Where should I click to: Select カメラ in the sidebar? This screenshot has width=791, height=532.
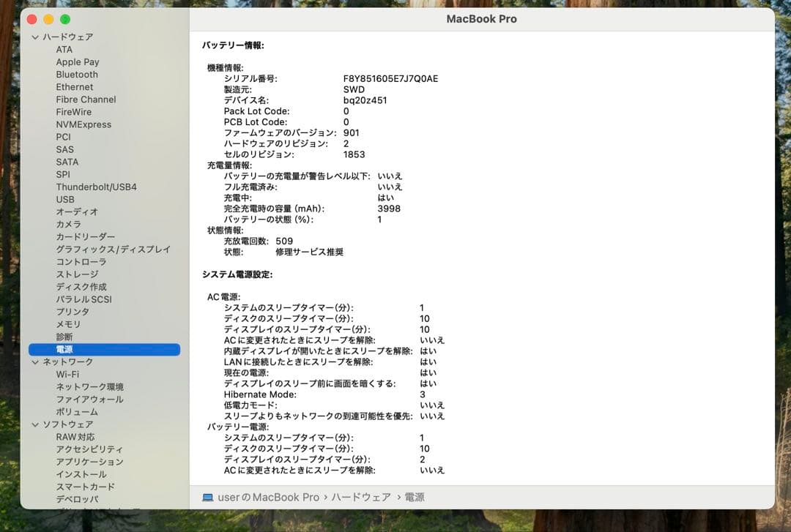(68, 225)
